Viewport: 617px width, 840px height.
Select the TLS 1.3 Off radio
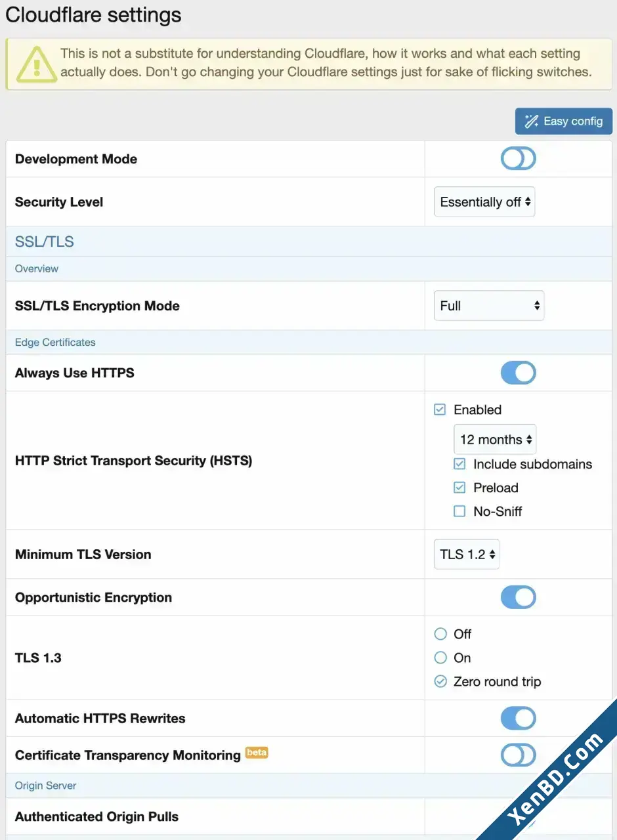440,634
